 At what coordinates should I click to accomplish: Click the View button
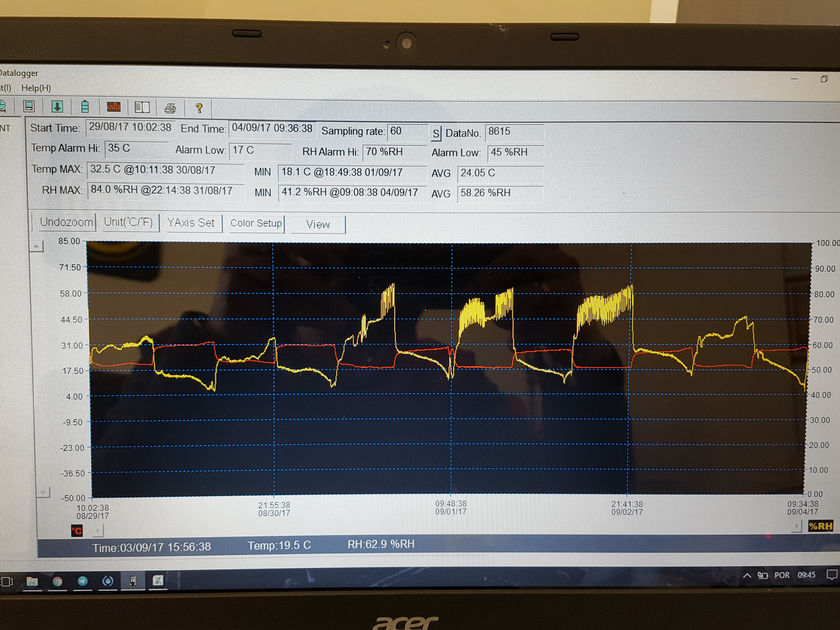click(318, 224)
